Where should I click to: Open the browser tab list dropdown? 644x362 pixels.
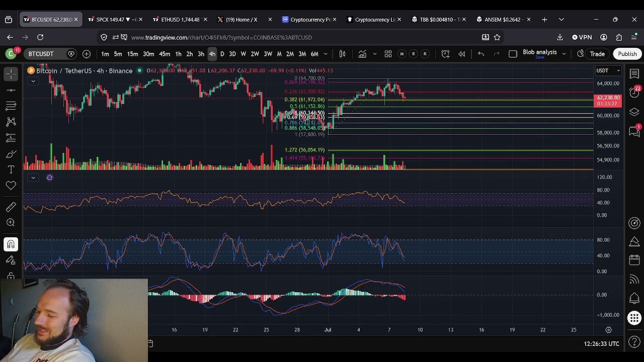(561, 20)
